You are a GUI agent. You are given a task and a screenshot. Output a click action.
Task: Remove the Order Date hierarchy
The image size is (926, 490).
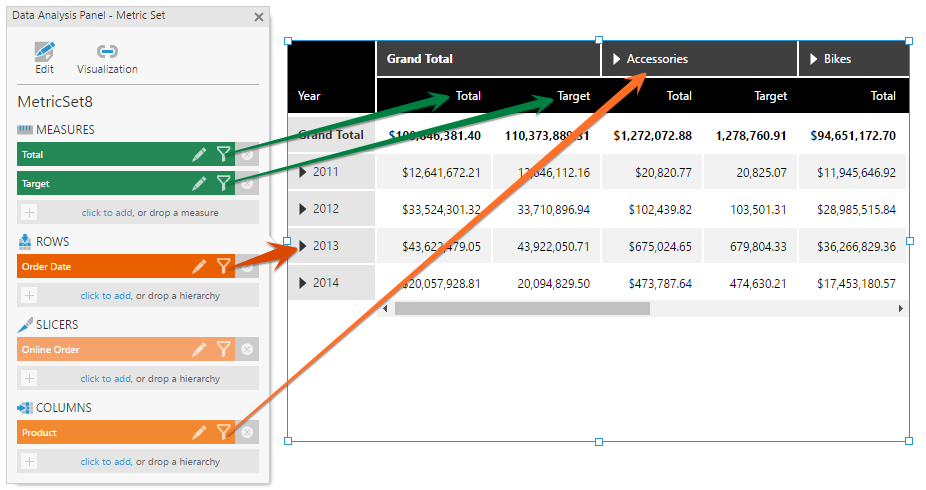pos(247,267)
